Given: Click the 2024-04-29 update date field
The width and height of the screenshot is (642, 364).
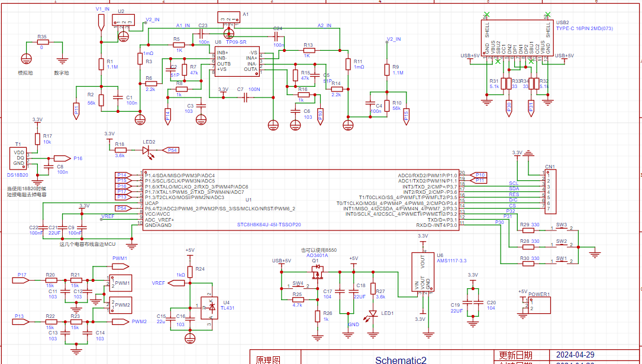Looking at the screenshot, I should pos(575,355).
